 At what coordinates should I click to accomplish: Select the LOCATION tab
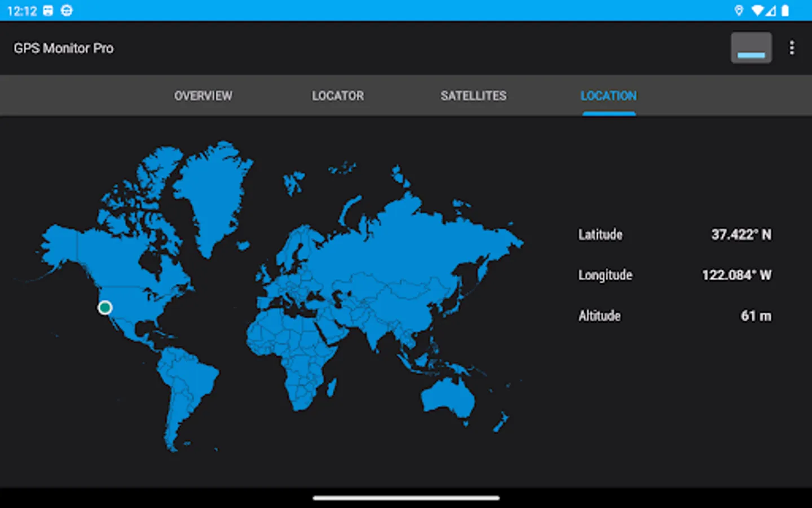608,96
